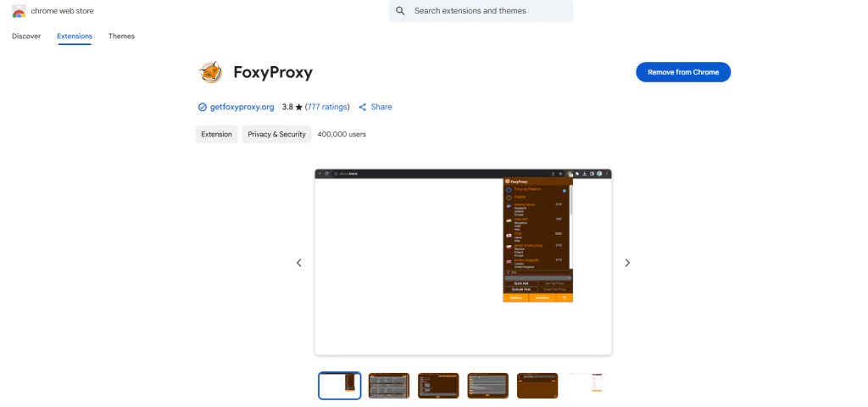The width and height of the screenshot is (868, 407).
Task: Click the rating star icon
Action: [299, 108]
